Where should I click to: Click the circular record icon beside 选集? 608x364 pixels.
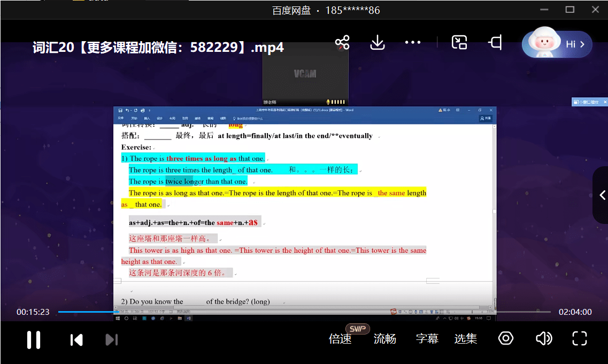click(x=506, y=338)
